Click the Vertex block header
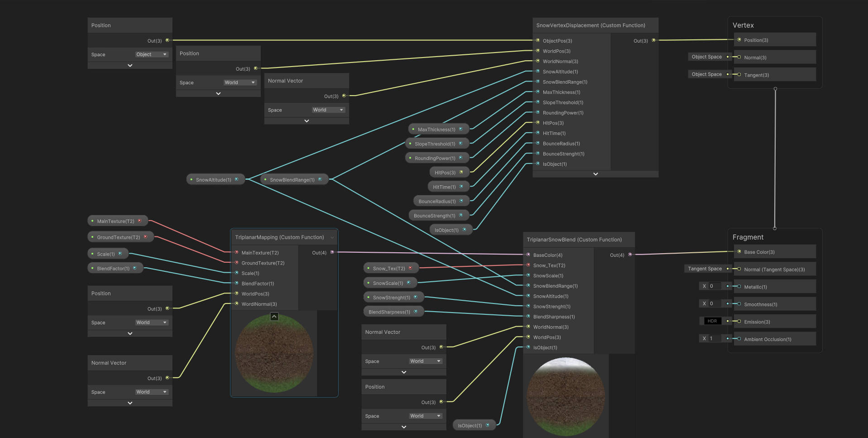Screen dimensions: 868x438 pos(743,25)
